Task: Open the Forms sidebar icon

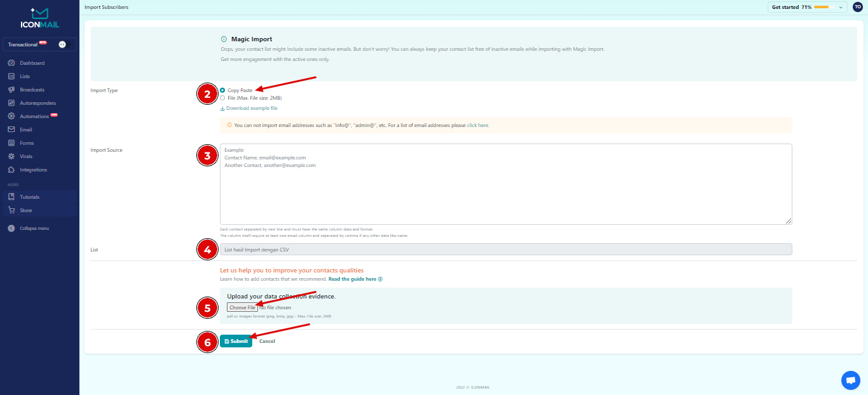Action: click(11, 143)
